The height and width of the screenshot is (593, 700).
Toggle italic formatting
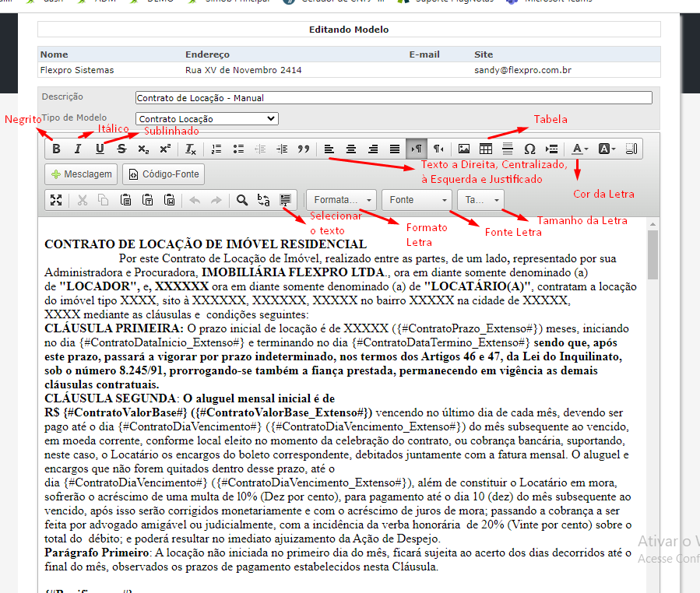point(78,149)
